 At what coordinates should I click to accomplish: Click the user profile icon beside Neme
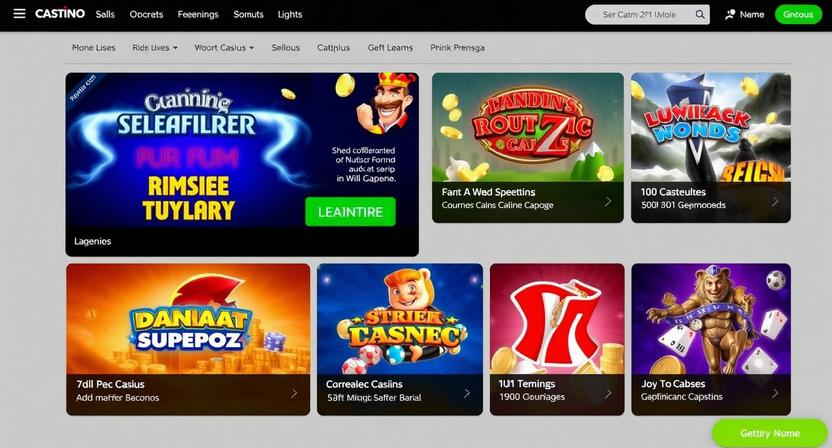click(730, 15)
